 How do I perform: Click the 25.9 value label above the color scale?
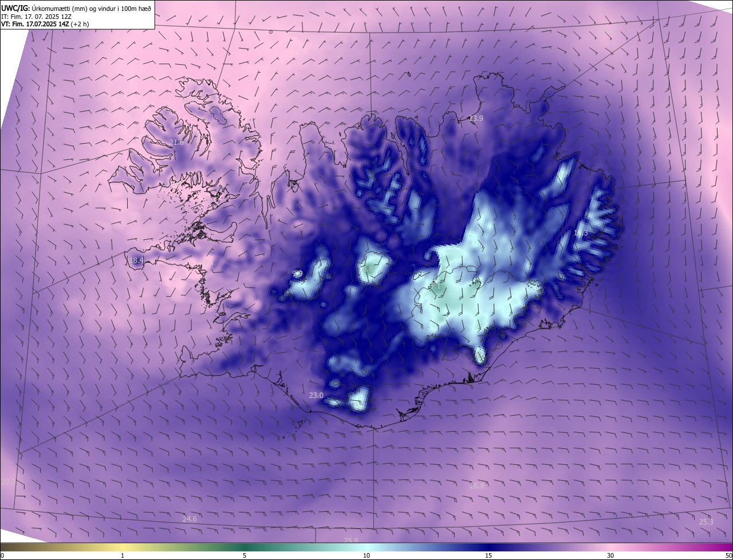click(x=351, y=540)
